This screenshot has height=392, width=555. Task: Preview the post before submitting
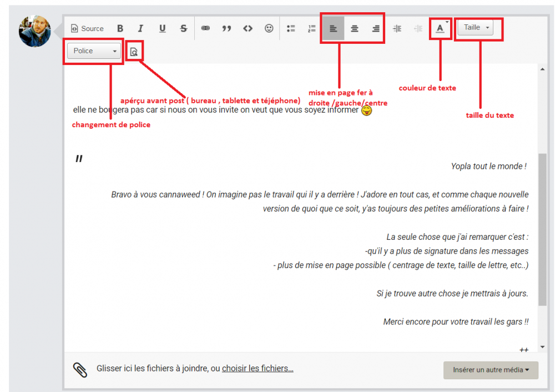pyautogui.click(x=134, y=52)
